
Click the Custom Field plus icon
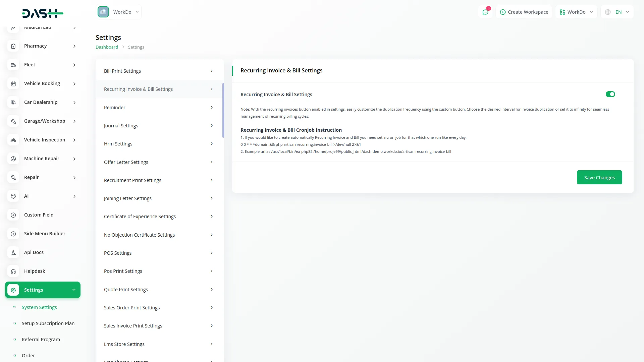(x=13, y=215)
